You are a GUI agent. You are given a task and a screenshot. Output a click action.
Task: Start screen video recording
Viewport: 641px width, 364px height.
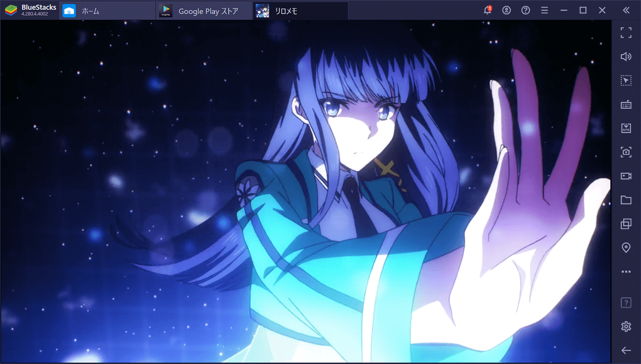[x=626, y=176]
